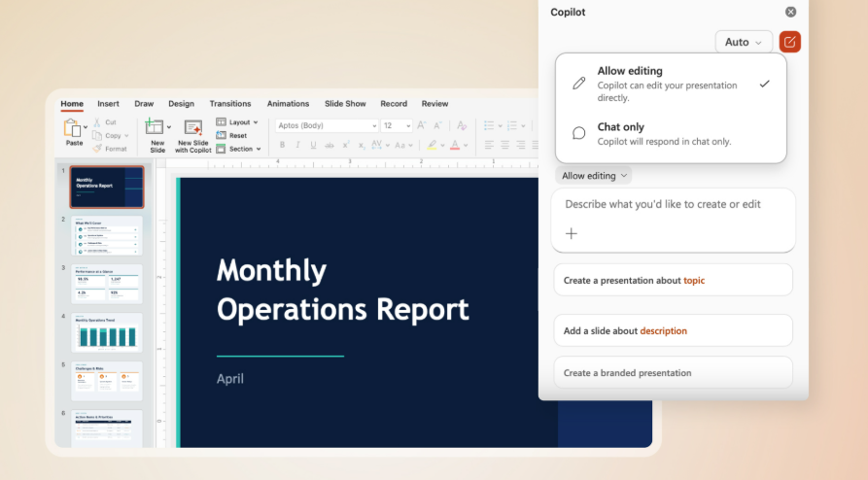The width and height of the screenshot is (868, 480).
Task: Start a new Copilot chat with orange compose icon
Action: [789, 42]
